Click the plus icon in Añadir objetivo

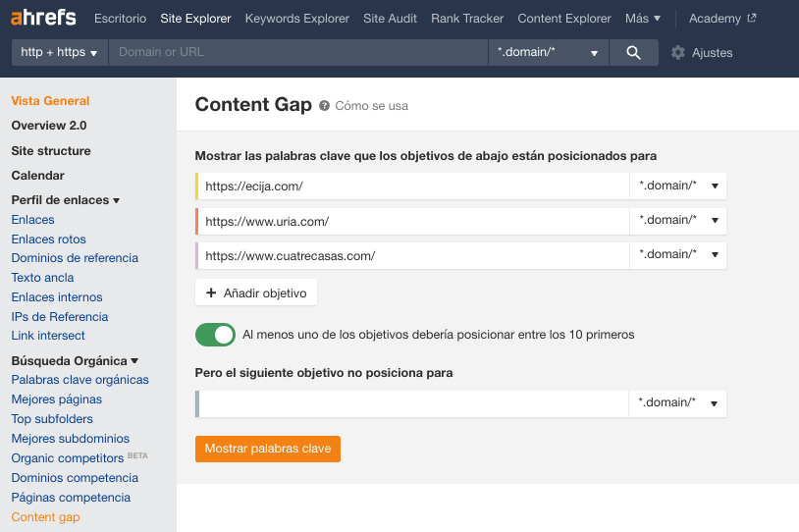[211, 293]
